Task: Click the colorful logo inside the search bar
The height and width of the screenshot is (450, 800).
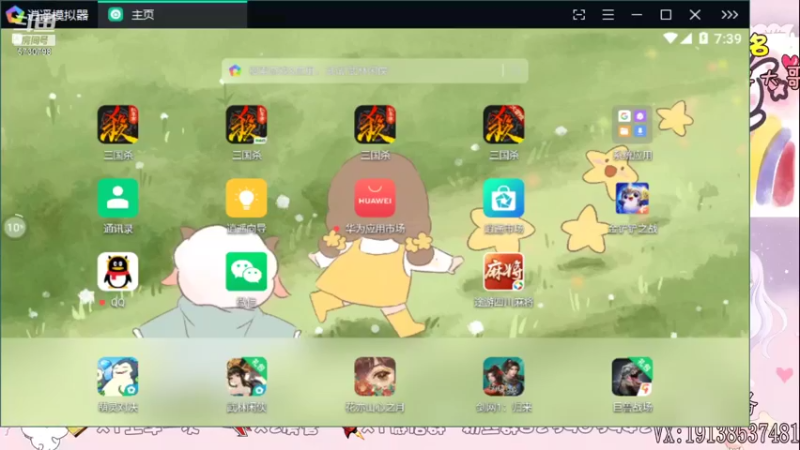Action: 235,70
